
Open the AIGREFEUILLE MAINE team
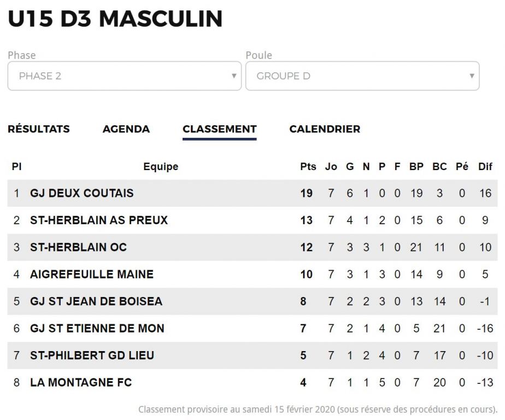click(x=92, y=275)
